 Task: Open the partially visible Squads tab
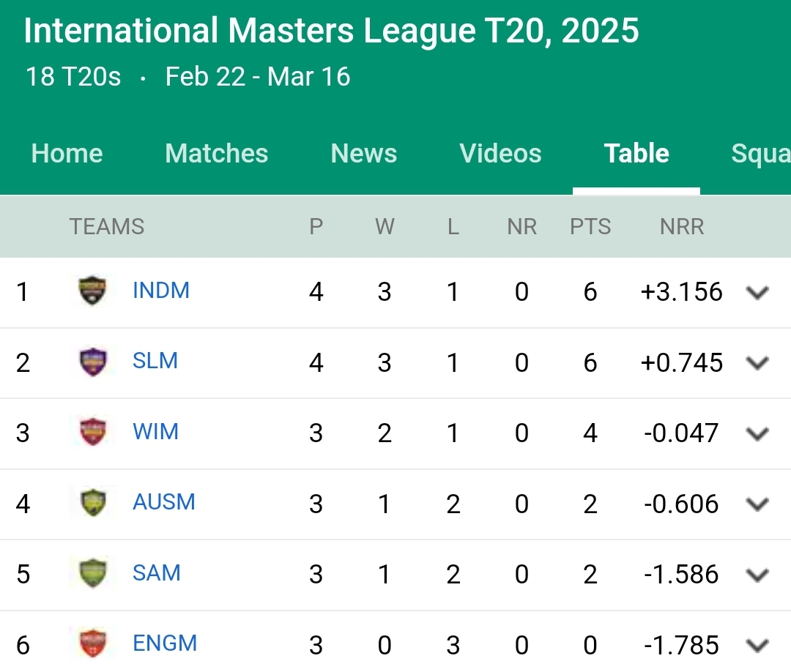click(761, 154)
